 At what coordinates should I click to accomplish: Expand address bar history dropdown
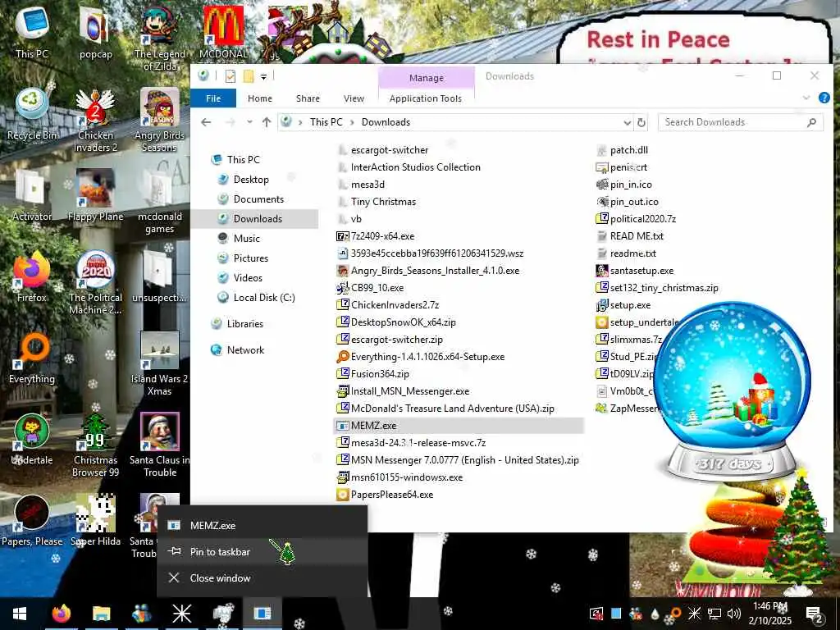tap(628, 123)
